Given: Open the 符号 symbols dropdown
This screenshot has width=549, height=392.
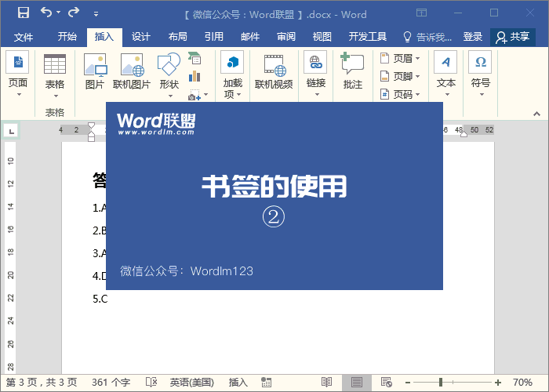Looking at the screenshot, I should pos(480,74).
